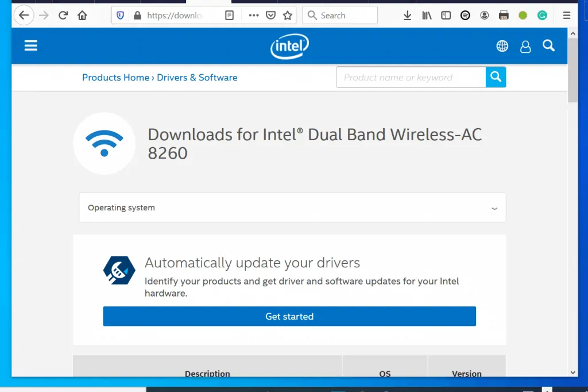Open tracking protection shield icon
Viewport: 588px width, 392px height.
pyautogui.click(x=120, y=16)
